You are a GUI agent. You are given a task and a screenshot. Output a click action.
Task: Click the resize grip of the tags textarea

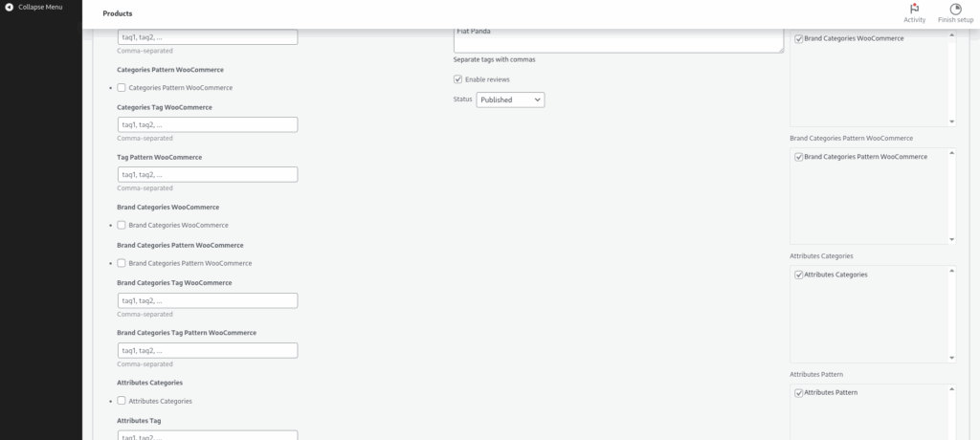coord(780,50)
